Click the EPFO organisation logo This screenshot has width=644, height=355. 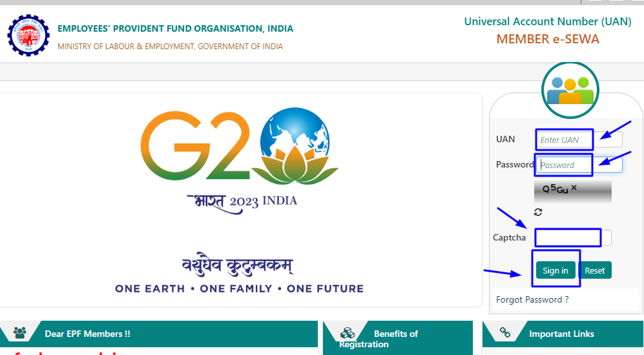[x=28, y=36]
